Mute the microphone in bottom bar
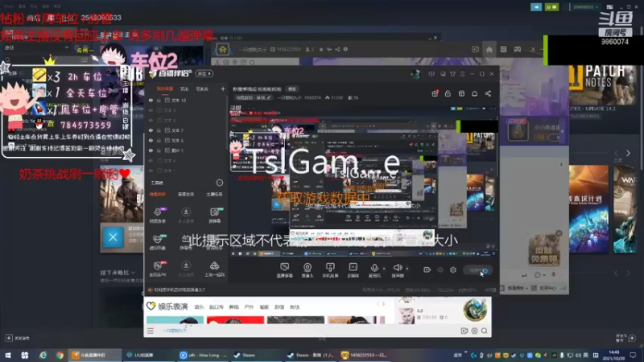 [374, 269]
